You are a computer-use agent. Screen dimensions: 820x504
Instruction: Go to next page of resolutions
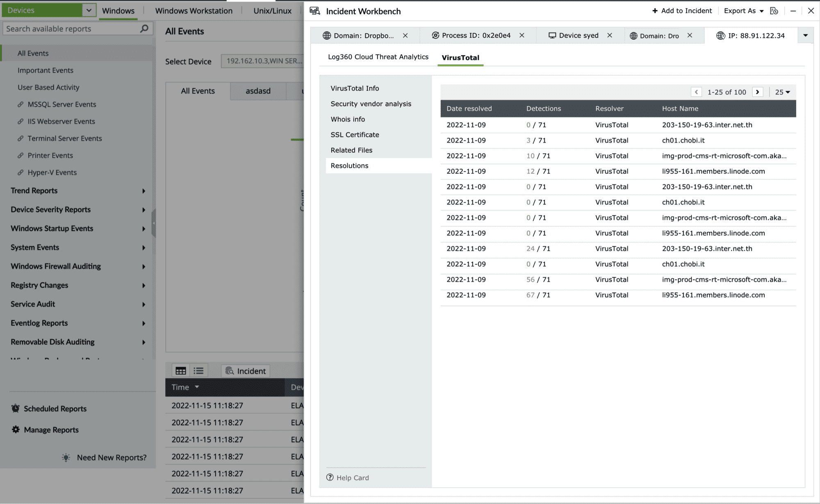coord(758,92)
